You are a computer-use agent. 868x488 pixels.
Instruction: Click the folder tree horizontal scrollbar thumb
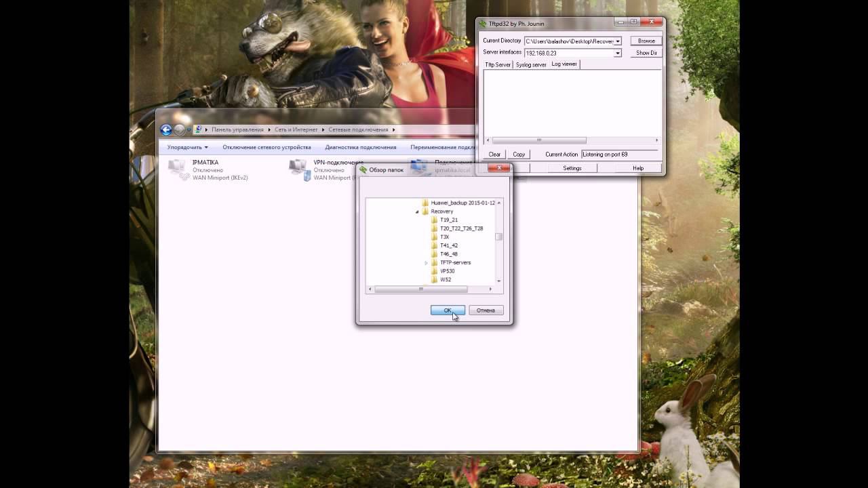(x=420, y=289)
